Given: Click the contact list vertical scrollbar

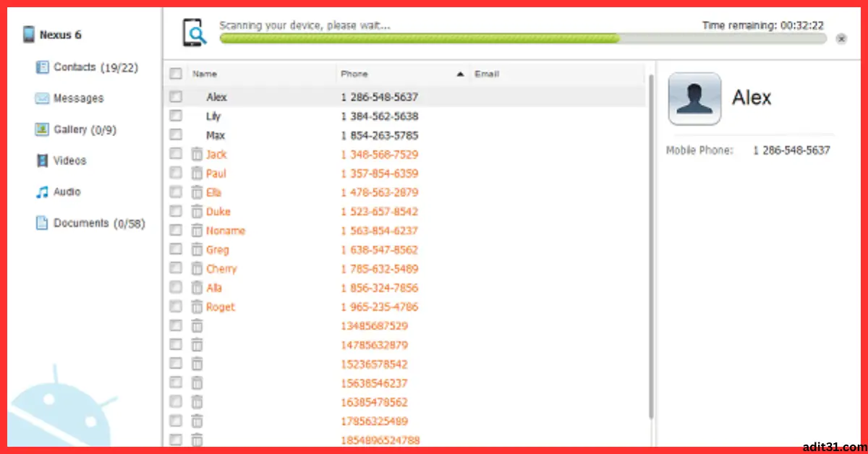Looking at the screenshot, I should (x=651, y=246).
